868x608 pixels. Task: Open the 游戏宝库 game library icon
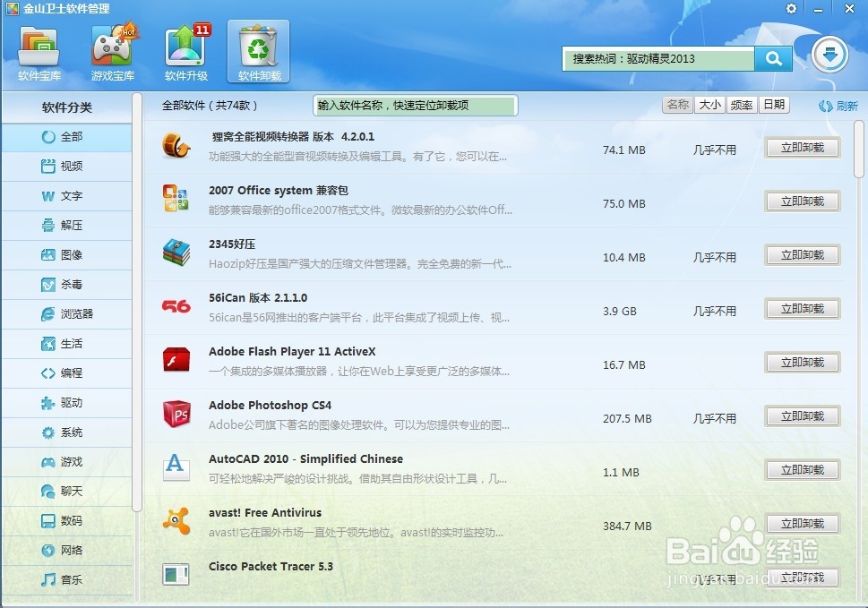(x=112, y=53)
